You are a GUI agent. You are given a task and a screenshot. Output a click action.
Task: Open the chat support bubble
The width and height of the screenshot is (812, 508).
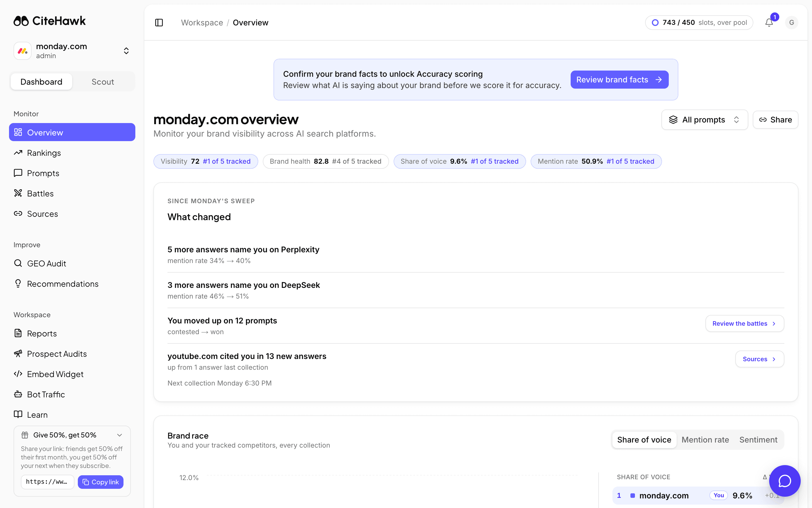[784, 481]
